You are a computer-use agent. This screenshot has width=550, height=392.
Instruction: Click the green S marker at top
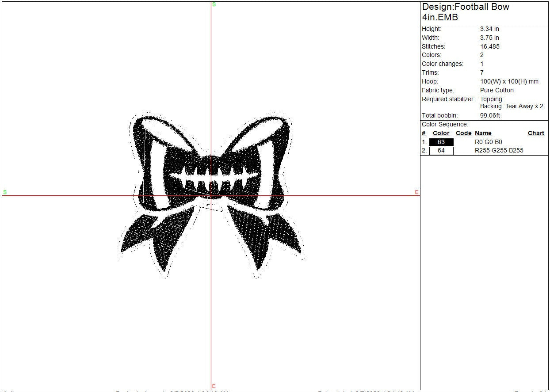point(214,4)
